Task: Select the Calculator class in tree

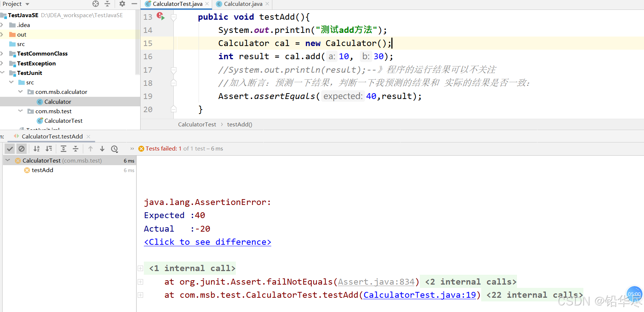Action: (x=70, y=102)
